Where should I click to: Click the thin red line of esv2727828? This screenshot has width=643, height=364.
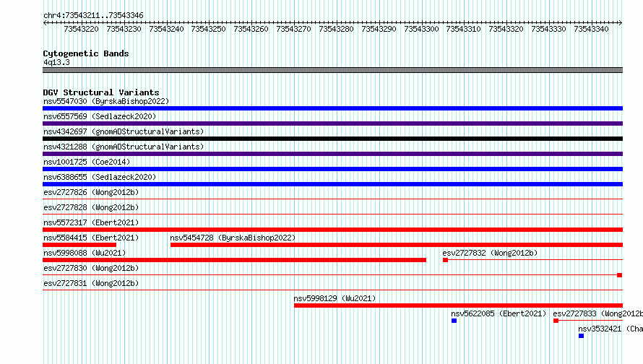coord(332,214)
